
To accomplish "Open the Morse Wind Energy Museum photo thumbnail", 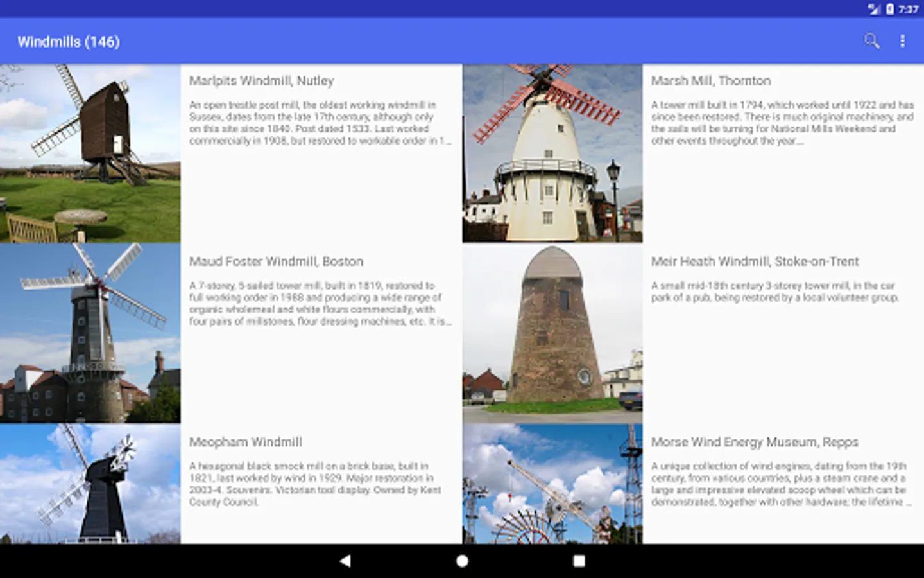I will click(552, 484).
